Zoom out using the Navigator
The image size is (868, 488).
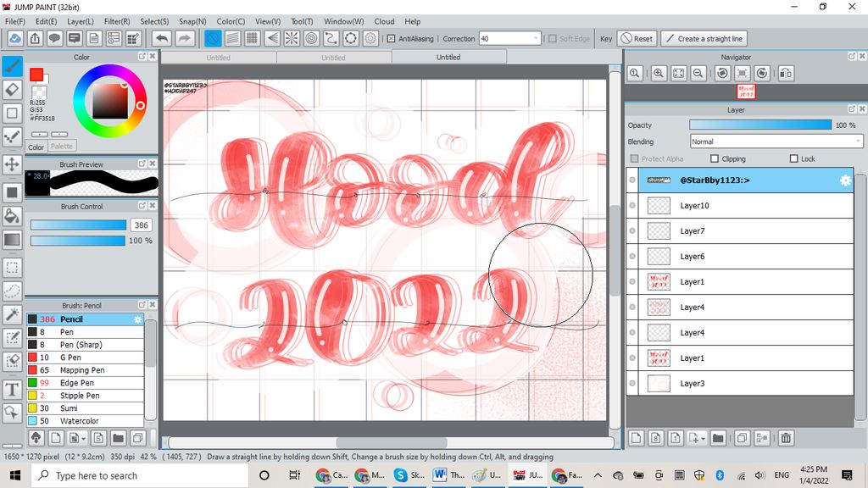click(698, 73)
